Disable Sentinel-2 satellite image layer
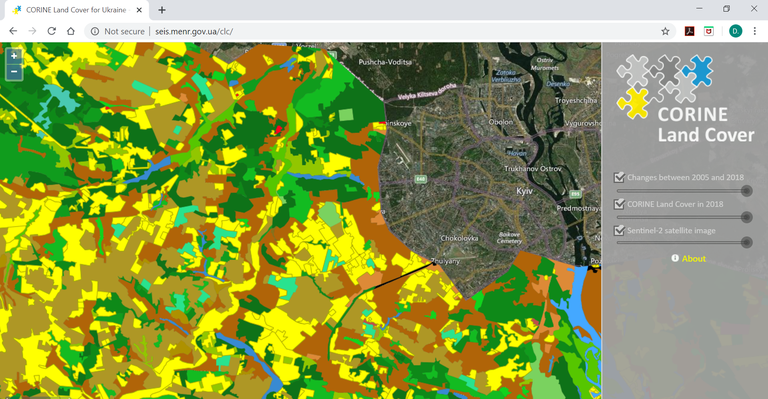 (619, 230)
